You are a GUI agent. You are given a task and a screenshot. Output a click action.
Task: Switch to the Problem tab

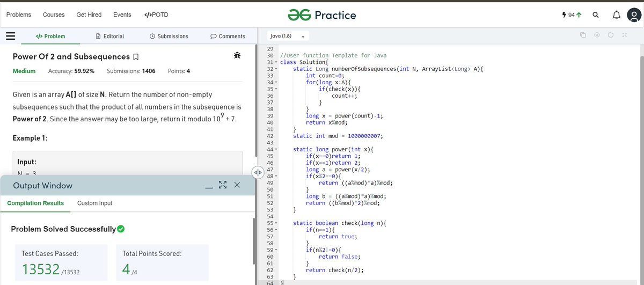point(50,36)
